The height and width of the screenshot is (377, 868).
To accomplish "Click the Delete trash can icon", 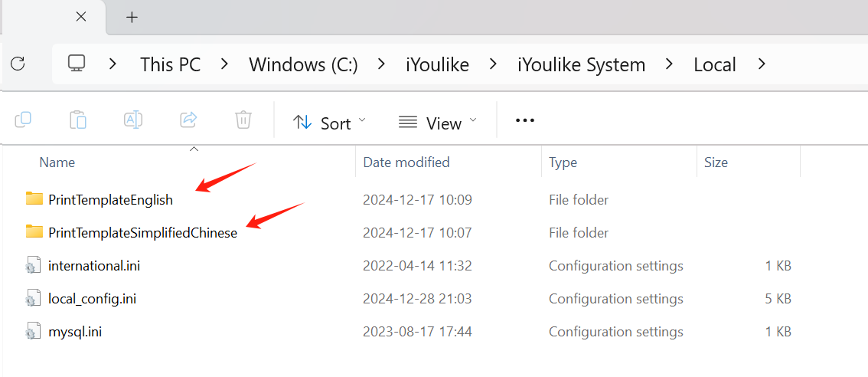I will tap(243, 120).
